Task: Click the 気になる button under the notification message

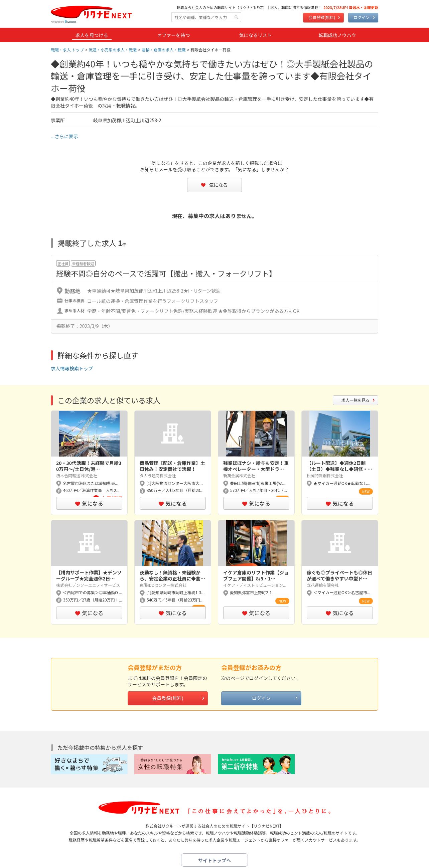Action: [214, 185]
